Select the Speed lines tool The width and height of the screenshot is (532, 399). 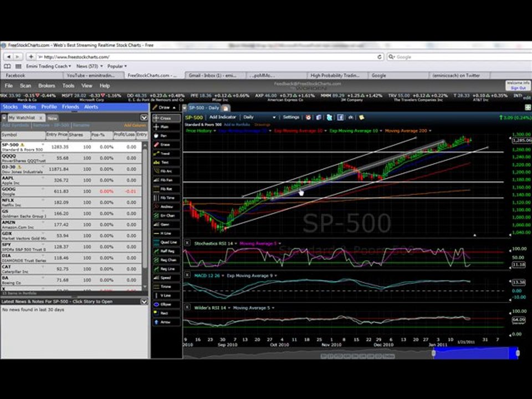[x=166, y=278]
